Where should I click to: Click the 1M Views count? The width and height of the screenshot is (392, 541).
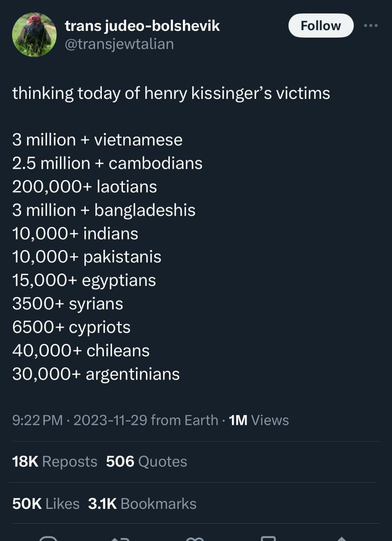click(x=259, y=420)
